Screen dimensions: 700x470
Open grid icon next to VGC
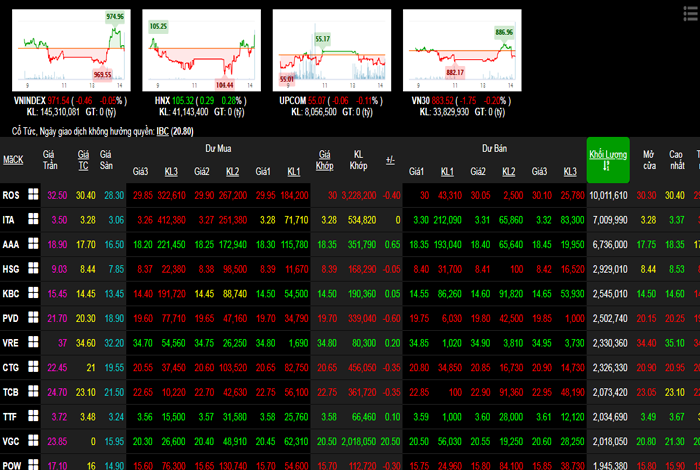pyautogui.click(x=33, y=440)
